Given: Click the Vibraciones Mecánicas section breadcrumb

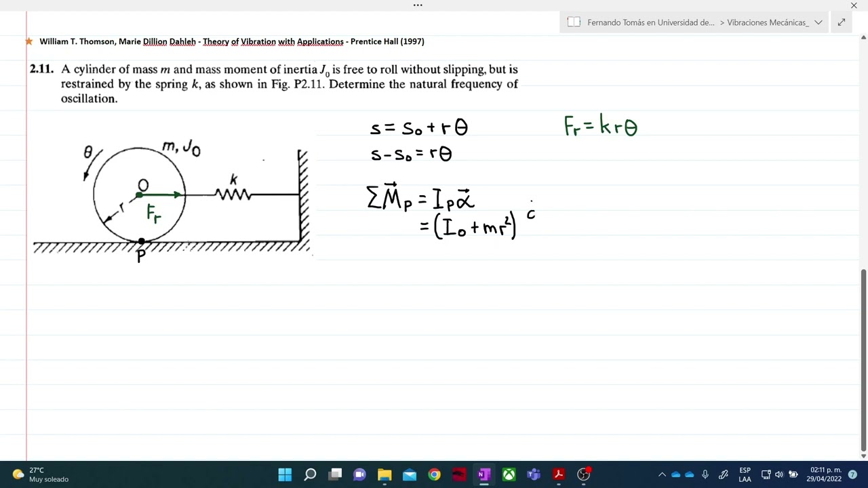Looking at the screenshot, I should (x=768, y=22).
